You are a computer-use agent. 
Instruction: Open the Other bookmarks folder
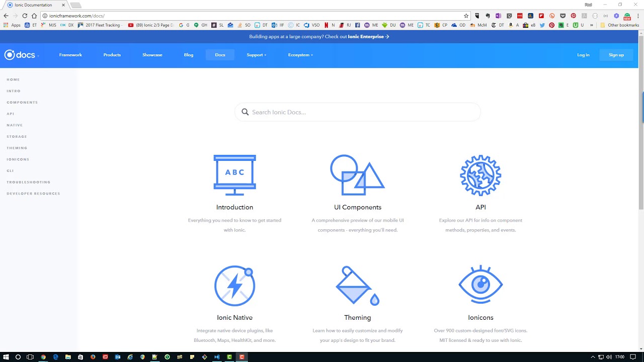tap(619, 25)
